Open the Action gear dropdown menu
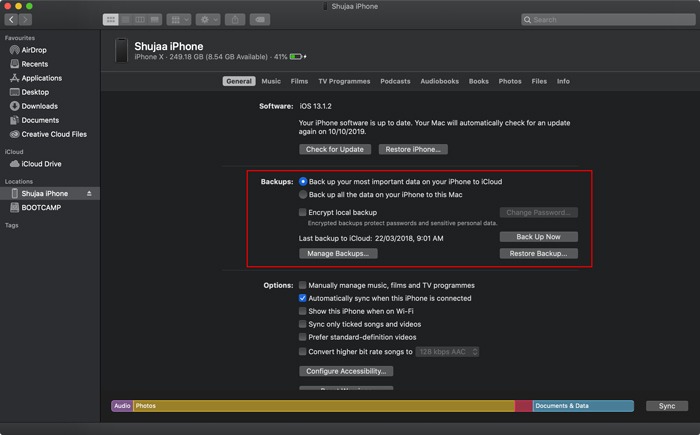This screenshot has width=700, height=435. pos(209,19)
